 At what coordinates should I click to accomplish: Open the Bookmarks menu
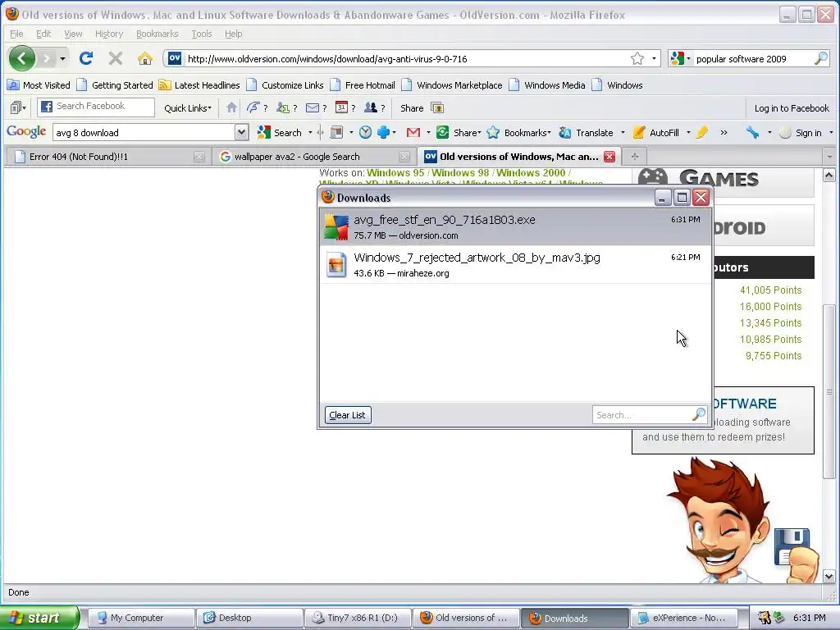tap(157, 34)
